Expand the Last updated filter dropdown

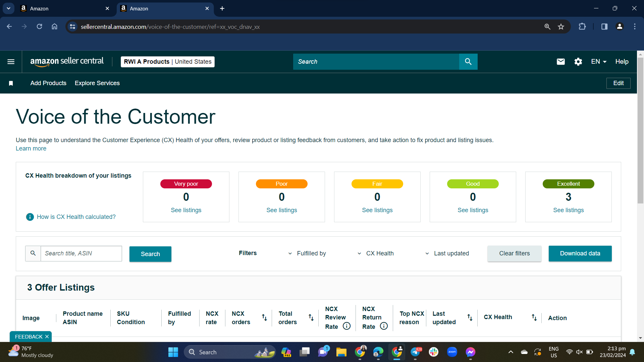[x=447, y=253]
